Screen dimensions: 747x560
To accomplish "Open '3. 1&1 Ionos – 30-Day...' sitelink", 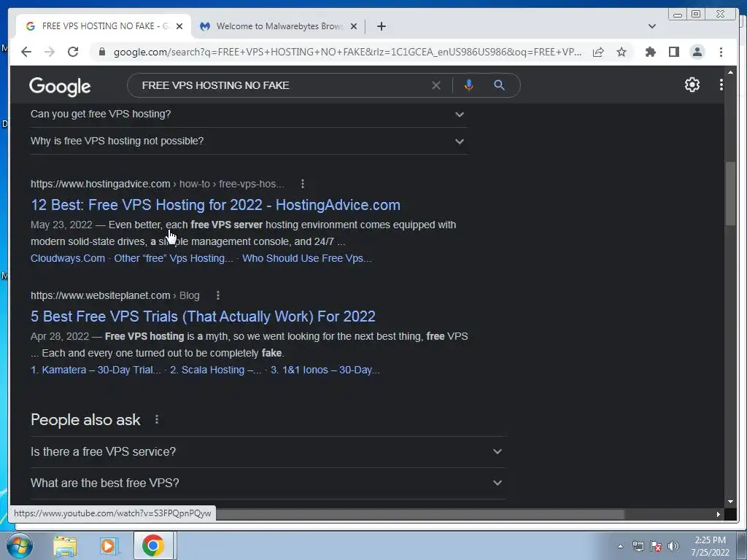I will pos(325,370).
